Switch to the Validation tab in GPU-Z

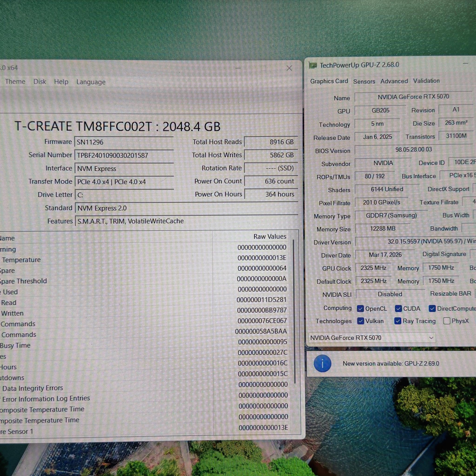point(426,81)
